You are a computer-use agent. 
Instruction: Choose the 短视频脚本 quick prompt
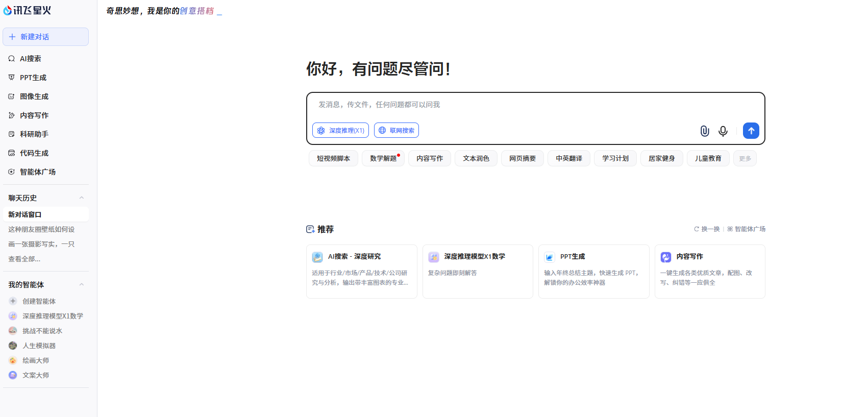(x=333, y=158)
